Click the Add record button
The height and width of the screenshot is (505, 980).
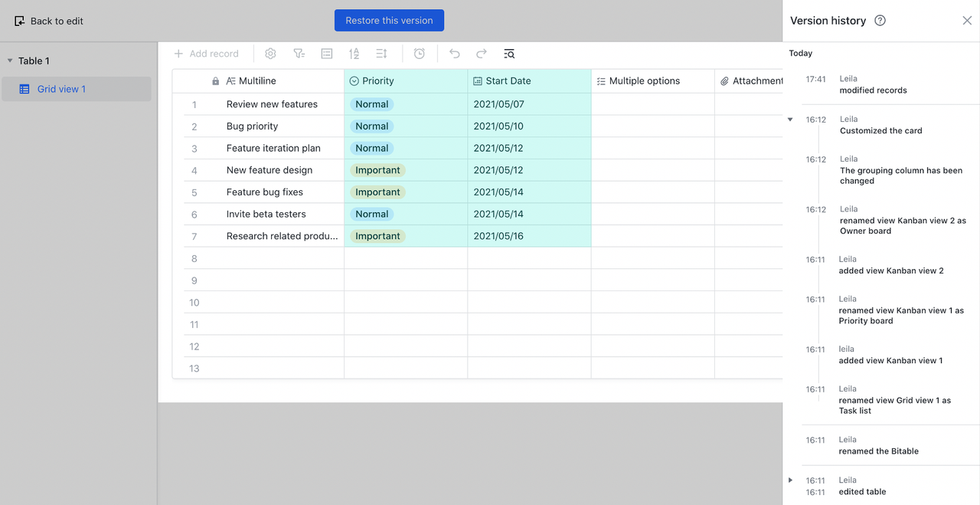[206, 54]
